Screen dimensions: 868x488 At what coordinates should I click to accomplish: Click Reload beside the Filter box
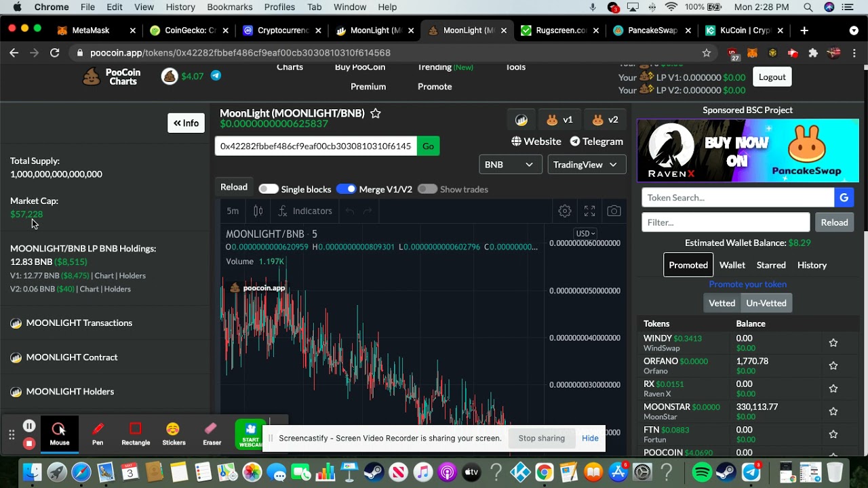(x=834, y=222)
